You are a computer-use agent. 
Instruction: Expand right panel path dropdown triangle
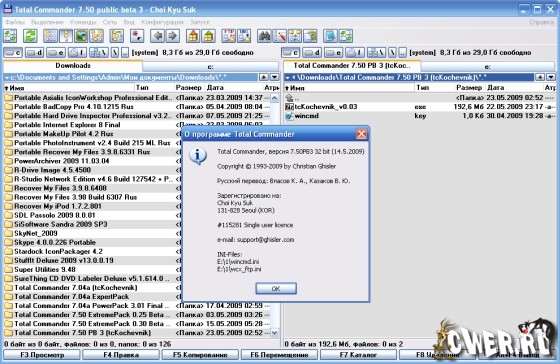[x=288, y=77]
